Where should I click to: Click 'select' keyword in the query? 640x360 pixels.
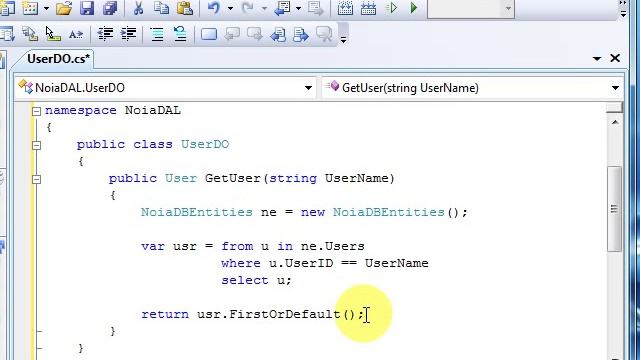coord(245,280)
